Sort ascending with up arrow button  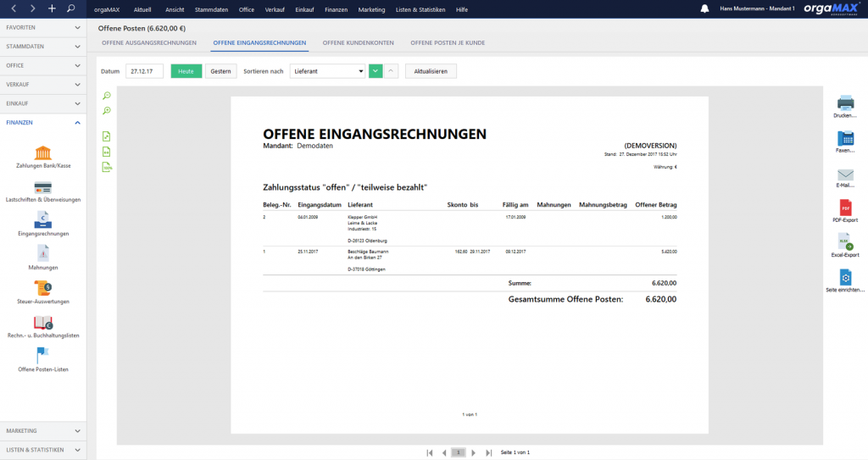[391, 71]
